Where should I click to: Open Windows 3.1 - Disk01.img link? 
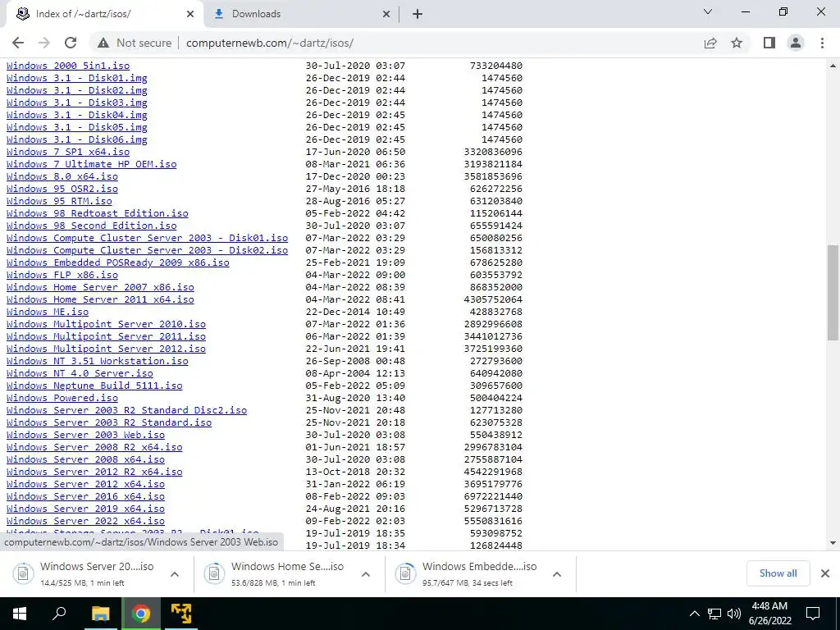coord(76,78)
